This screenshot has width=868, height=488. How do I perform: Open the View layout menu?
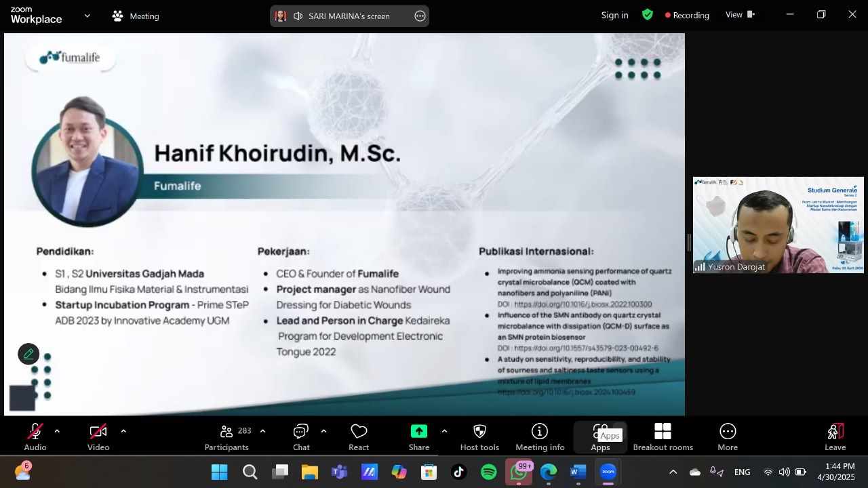(740, 14)
